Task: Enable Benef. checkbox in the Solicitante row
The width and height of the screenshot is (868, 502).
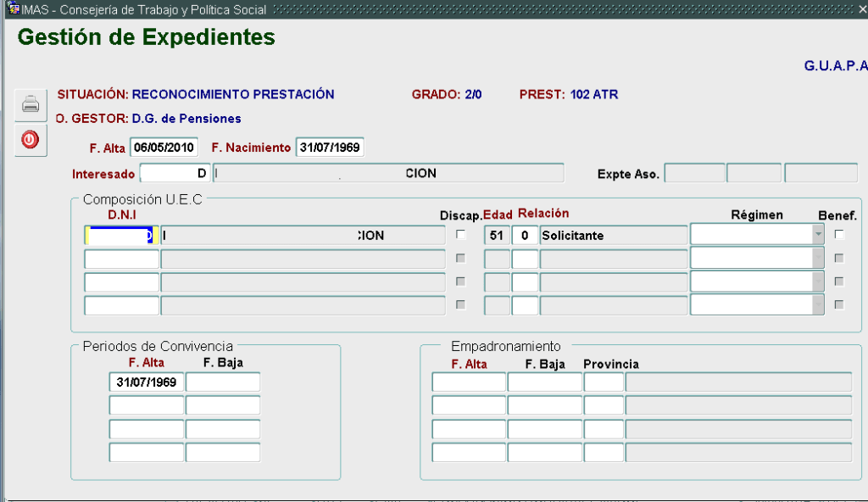Action: (x=839, y=235)
